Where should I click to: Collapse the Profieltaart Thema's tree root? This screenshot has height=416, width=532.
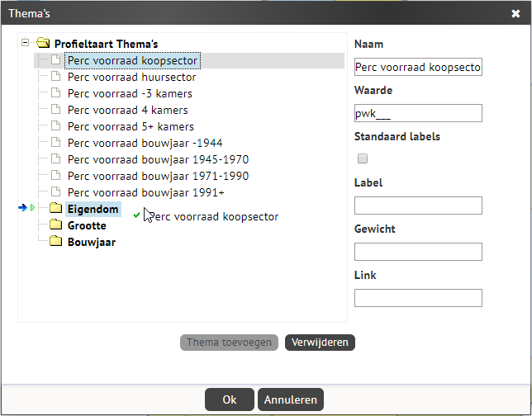pyautogui.click(x=25, y=42)
